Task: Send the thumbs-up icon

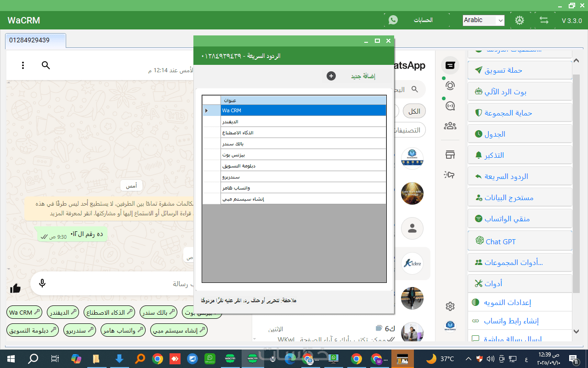Action: [x=16, y=288]
